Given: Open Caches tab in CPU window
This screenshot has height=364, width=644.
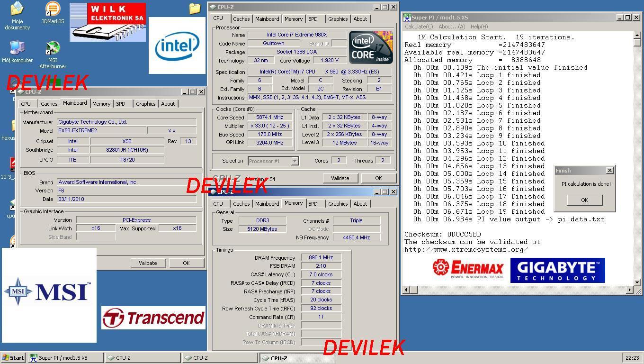Looking at the screenshot, I should 241,19.
